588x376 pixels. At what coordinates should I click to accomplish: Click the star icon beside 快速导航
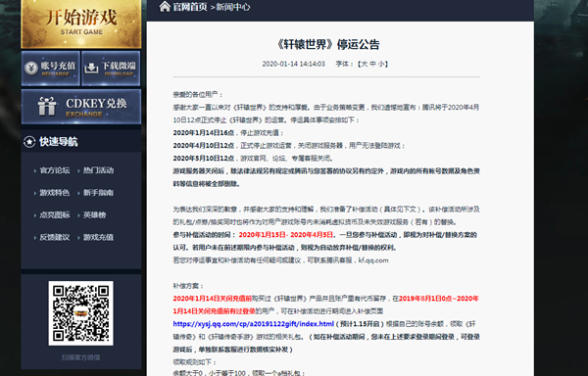[x=29, y=142]
